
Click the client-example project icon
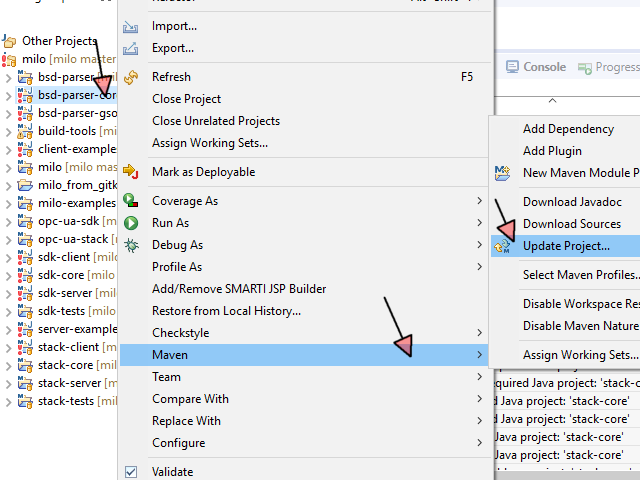click(x=25, y=149)
